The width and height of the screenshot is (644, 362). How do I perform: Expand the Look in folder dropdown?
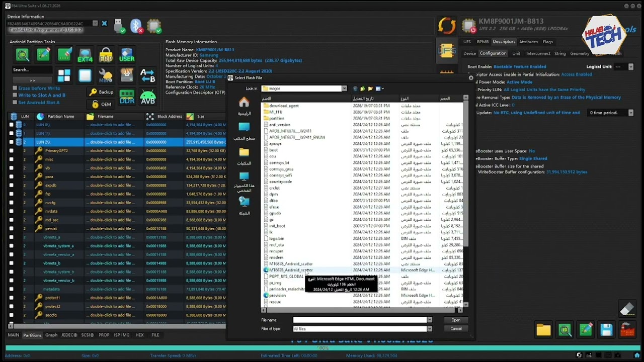pos(344,88)
